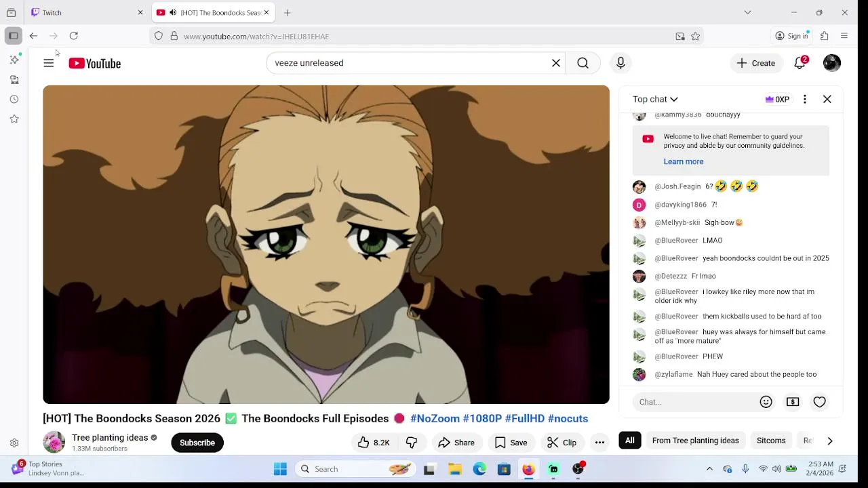Open more actions ellipsis below video
Image resolution: width=868 pixels, height=488 pixels.
pyautogui.click(x=599, y=443)
